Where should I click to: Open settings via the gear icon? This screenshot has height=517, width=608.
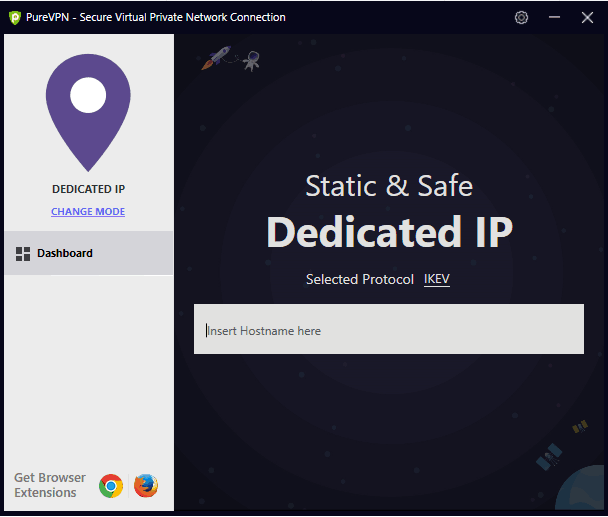(x=521, y=17)
